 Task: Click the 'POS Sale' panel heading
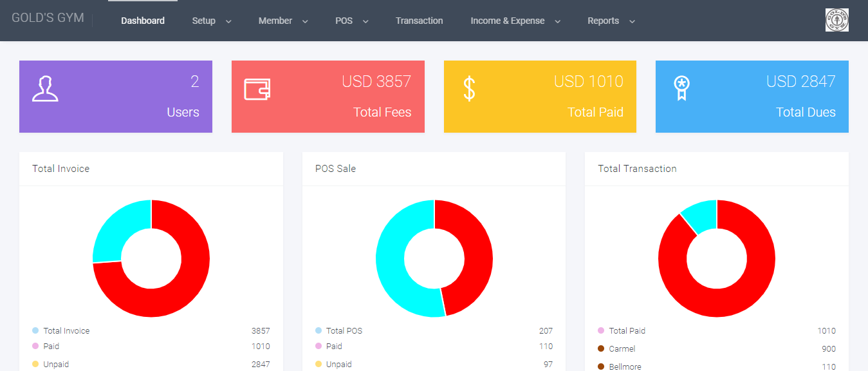(335, 169)
